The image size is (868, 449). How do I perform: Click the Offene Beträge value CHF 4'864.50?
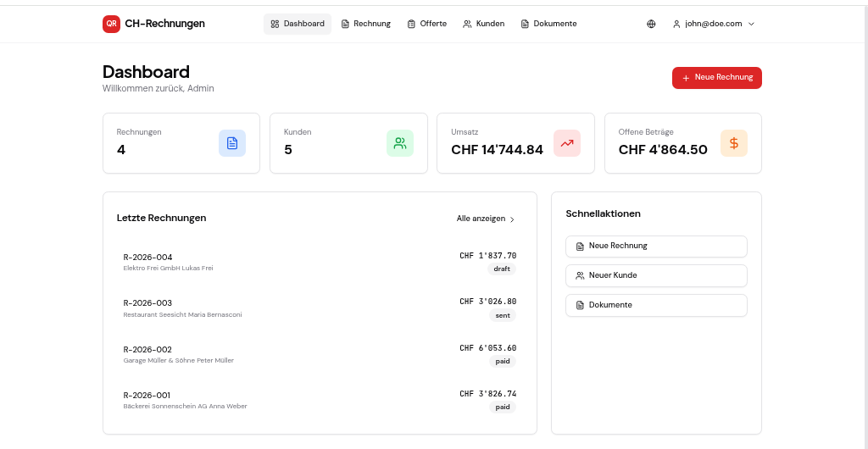[663, 150]
